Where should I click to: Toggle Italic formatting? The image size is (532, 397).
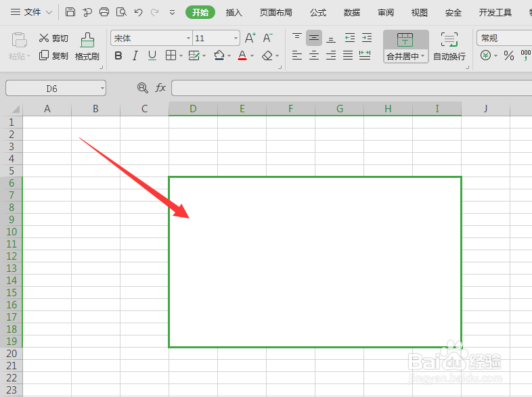(135, 55)
